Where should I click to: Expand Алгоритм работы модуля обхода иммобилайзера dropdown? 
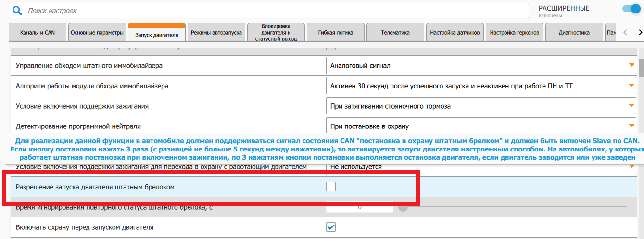[x=481, y=86]
